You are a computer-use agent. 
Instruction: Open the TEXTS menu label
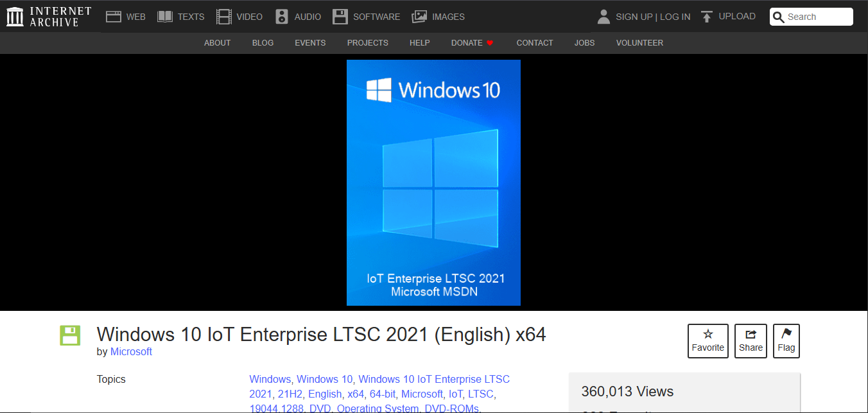click(x=191, y=17)
